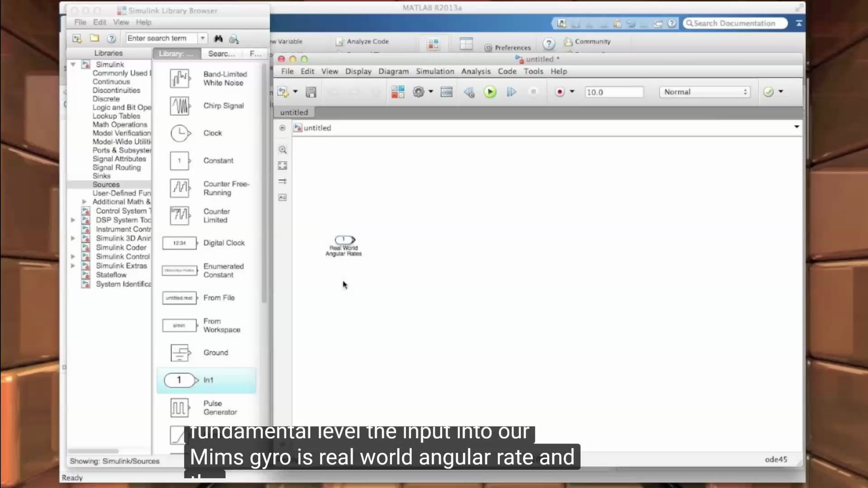The image size is (868, 488).
Task: Click the ode45 solver status text
Action: (776, 460)
